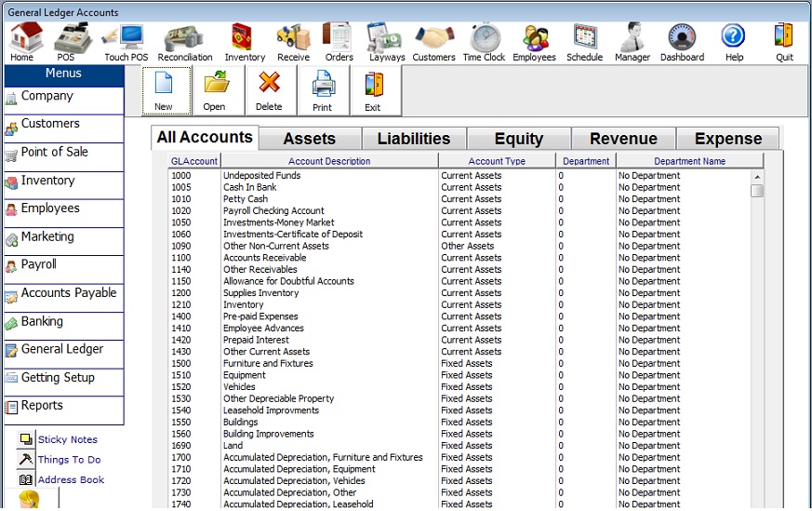The height and width of the screenshot is (511, 812).
Task: Sort by Account Type column header
Action: point(497,161)
